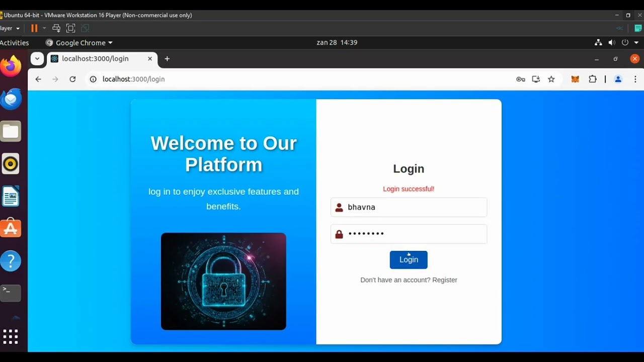Launch LibreOffice Writer from the dock

pos(11,196)
